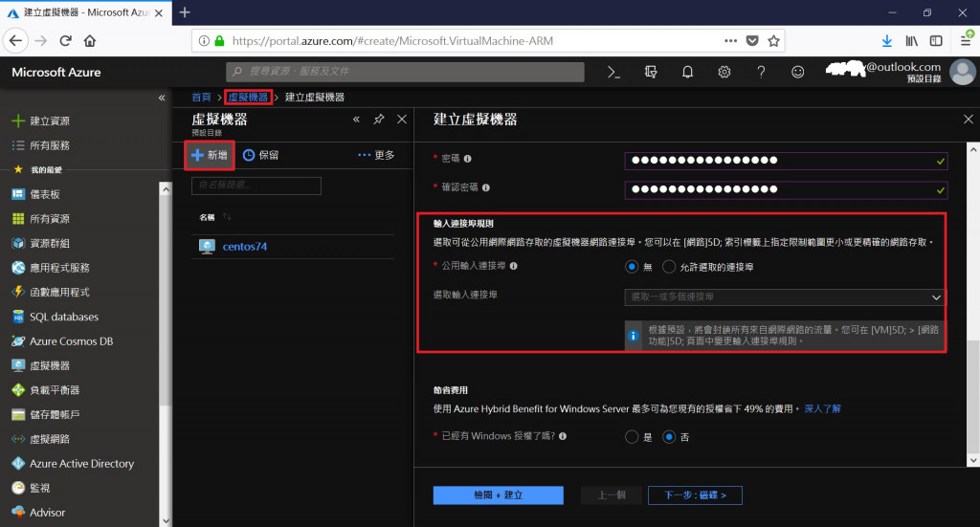
Task: Close the 建立虛擬機器 blade
Action: [x=969, y=120]
